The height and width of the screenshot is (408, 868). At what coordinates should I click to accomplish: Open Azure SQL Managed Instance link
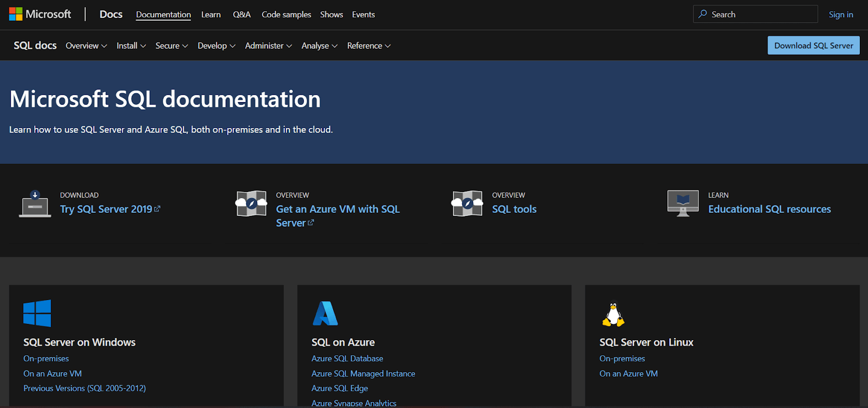point(363,374)
